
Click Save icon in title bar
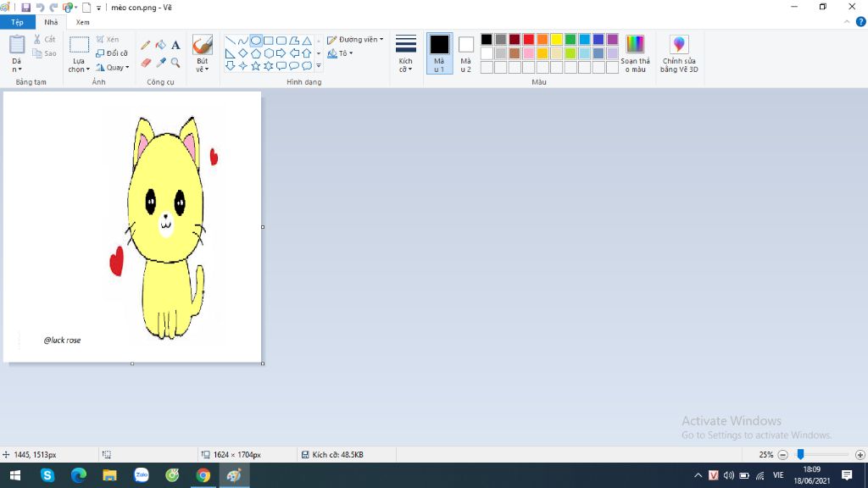coord(25,8)
